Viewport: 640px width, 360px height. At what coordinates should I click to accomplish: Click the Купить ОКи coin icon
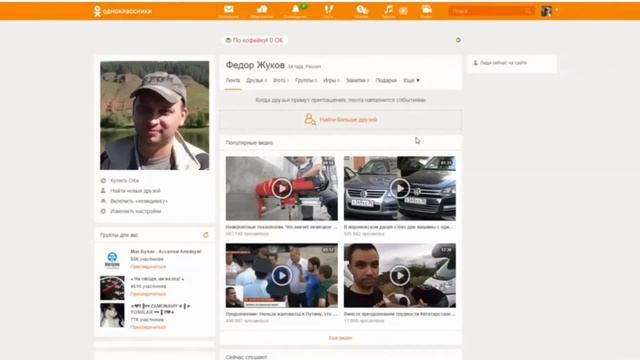(103, 180)
